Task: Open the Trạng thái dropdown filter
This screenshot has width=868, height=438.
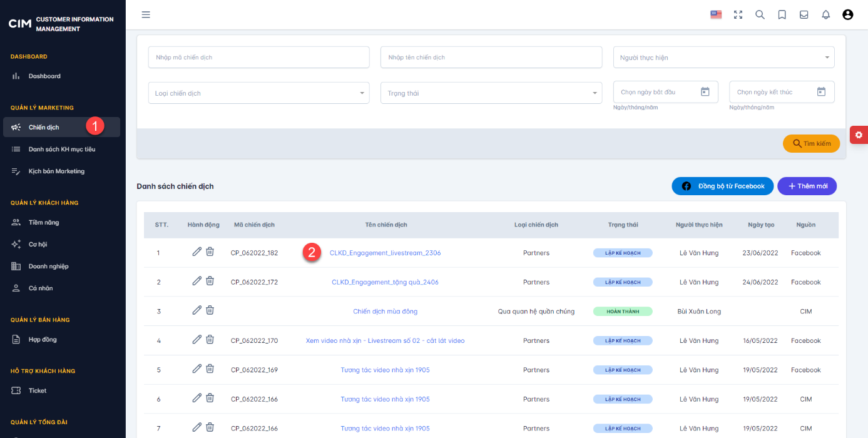Action: 491,93
